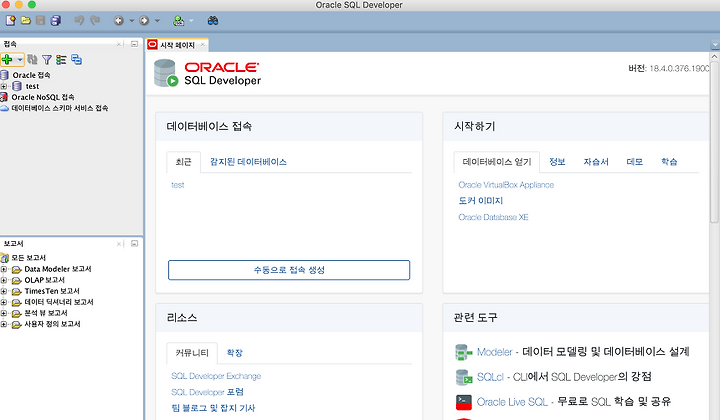This screenshot has width=720, height=420.
Task: Expand 분석 뷰 보고서 folder
Action: [x=4, y=313]
